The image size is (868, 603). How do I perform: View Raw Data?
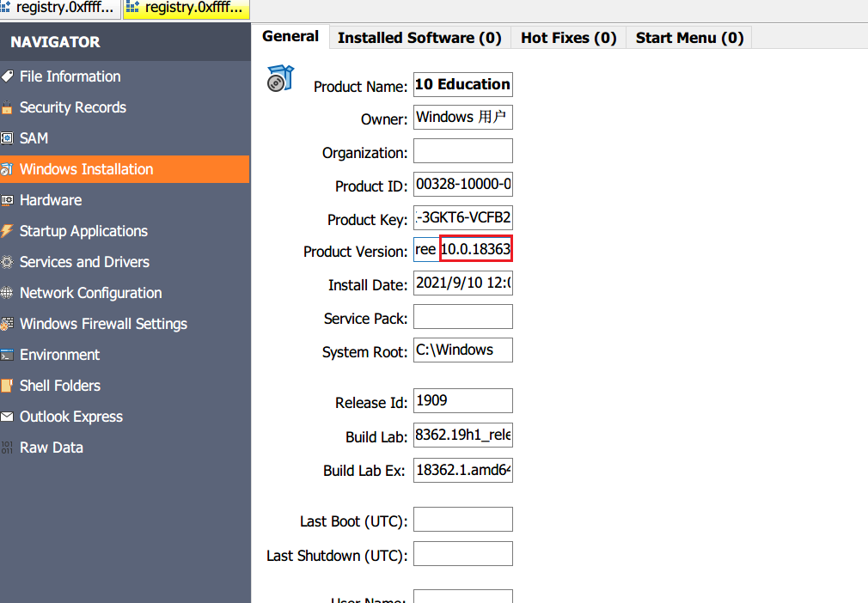click(125, 448)
